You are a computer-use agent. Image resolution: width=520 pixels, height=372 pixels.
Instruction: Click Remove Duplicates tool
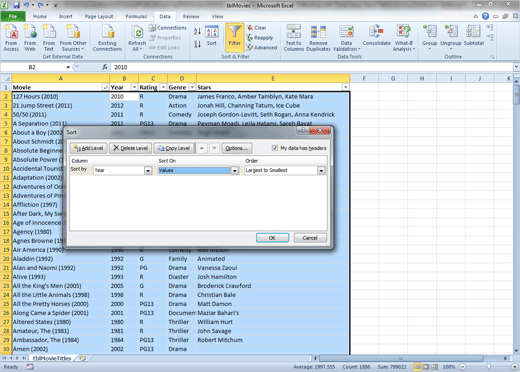click(318, 38)
